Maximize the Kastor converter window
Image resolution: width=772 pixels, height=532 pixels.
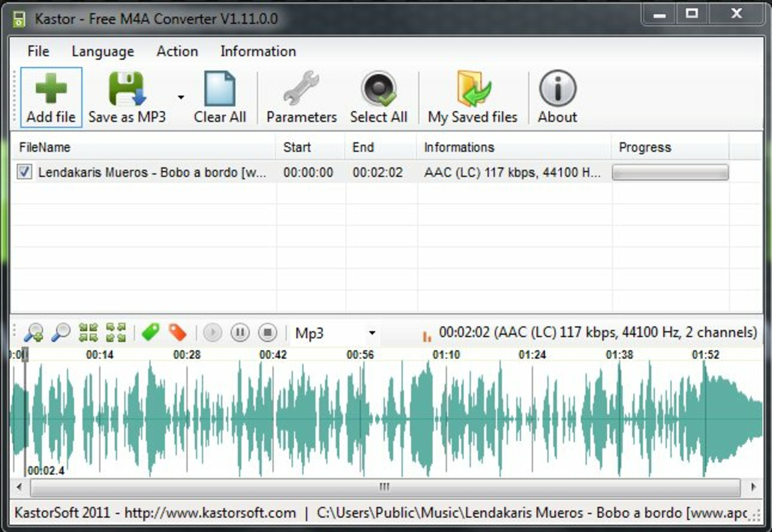(x=692, y=14)
